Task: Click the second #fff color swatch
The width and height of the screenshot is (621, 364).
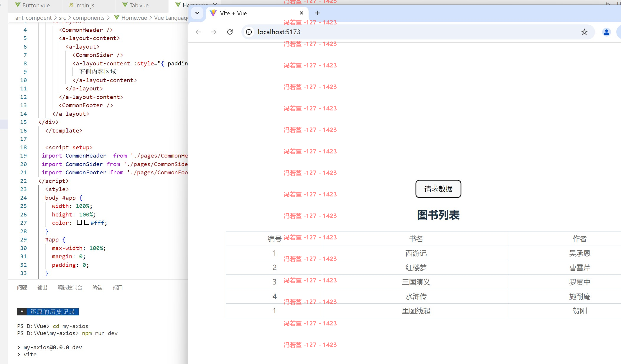Action: [87, 222]
